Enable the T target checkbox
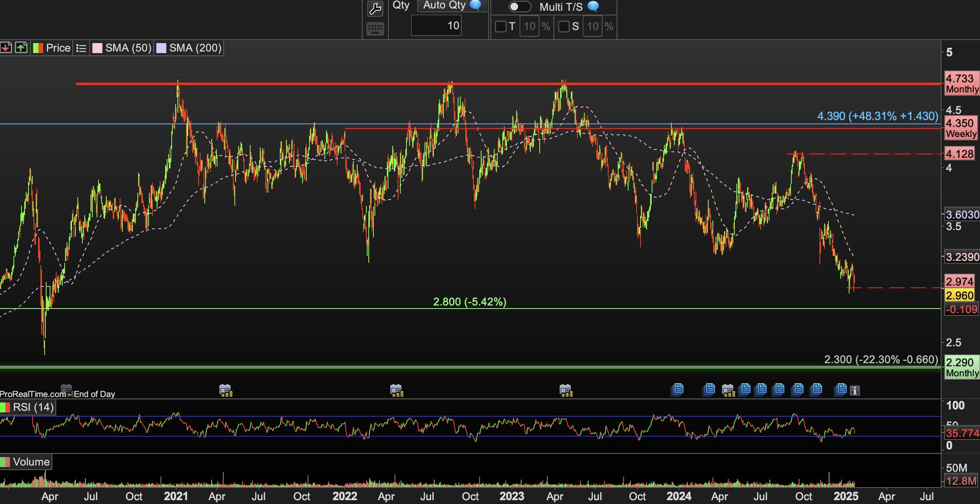 [x=500, y=27]
